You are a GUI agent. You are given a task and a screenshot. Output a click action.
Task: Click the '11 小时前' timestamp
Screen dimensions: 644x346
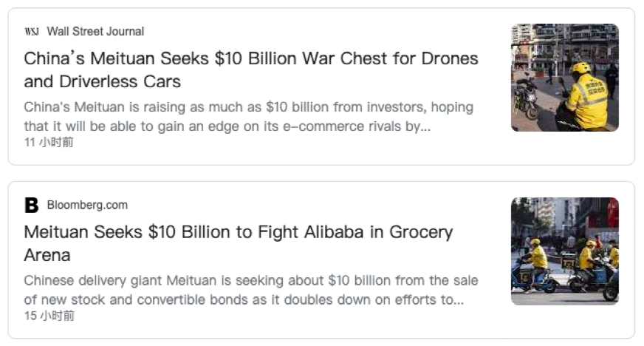pyautogui.click(x=49, y=142)
